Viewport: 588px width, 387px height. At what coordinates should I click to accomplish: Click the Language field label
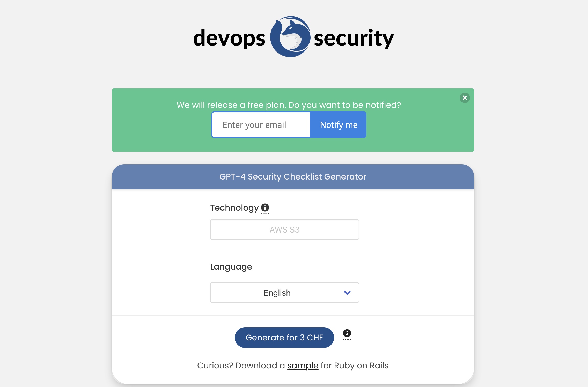click(231, 267)
